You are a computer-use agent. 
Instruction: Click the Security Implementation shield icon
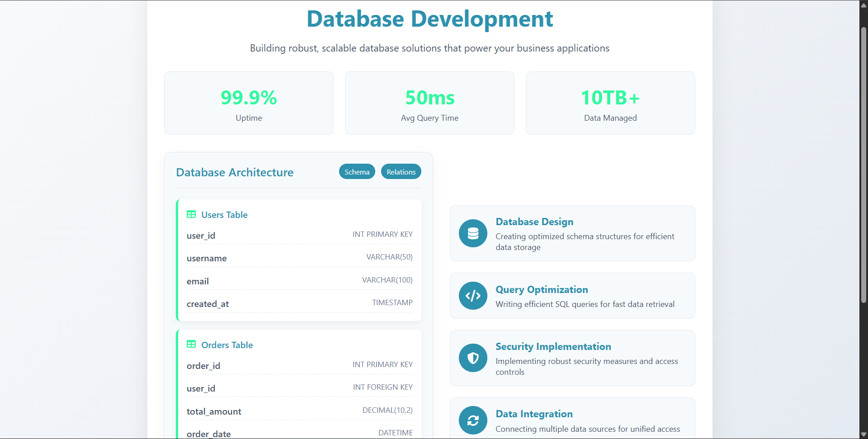[x=472, y=358]
